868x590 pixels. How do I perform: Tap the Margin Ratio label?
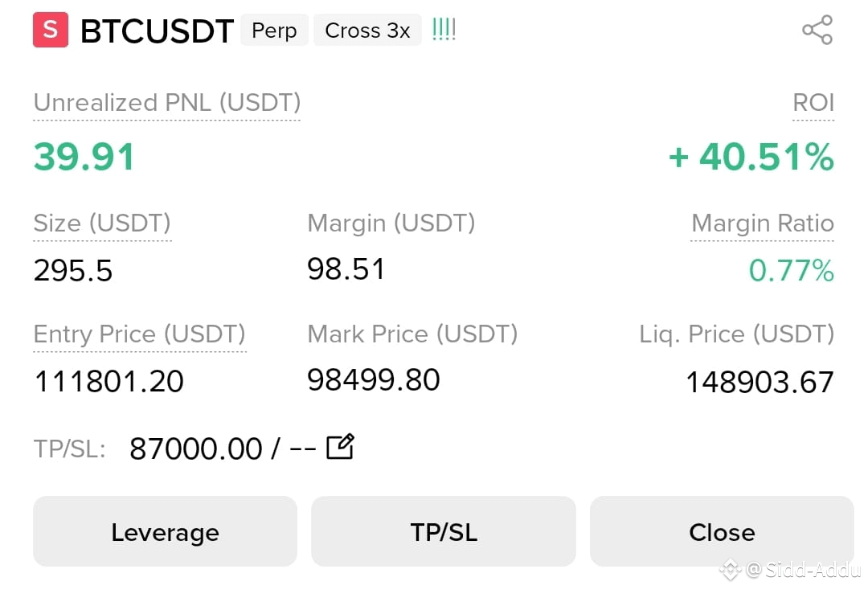(x=762, y=223)
